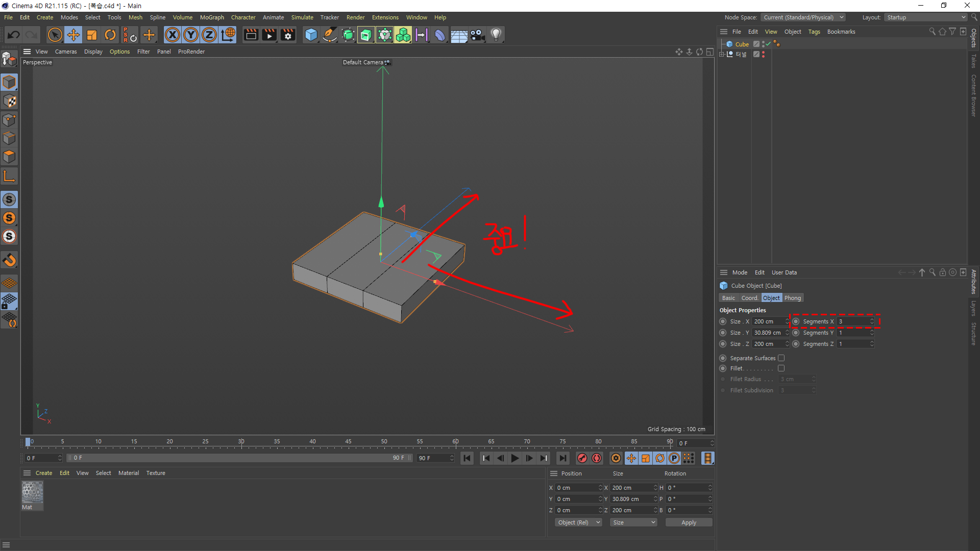Toggle the Segments X animation dot

coord(796,321)
